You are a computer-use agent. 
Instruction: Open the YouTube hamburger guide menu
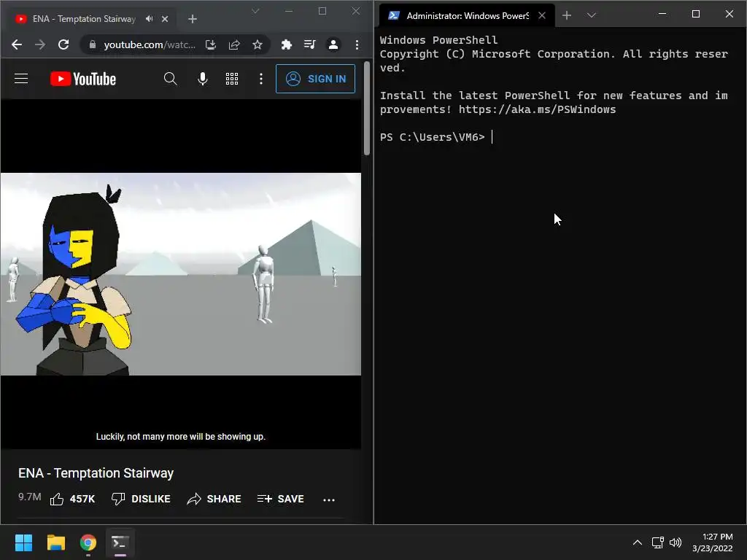click(x=21, y=79)
